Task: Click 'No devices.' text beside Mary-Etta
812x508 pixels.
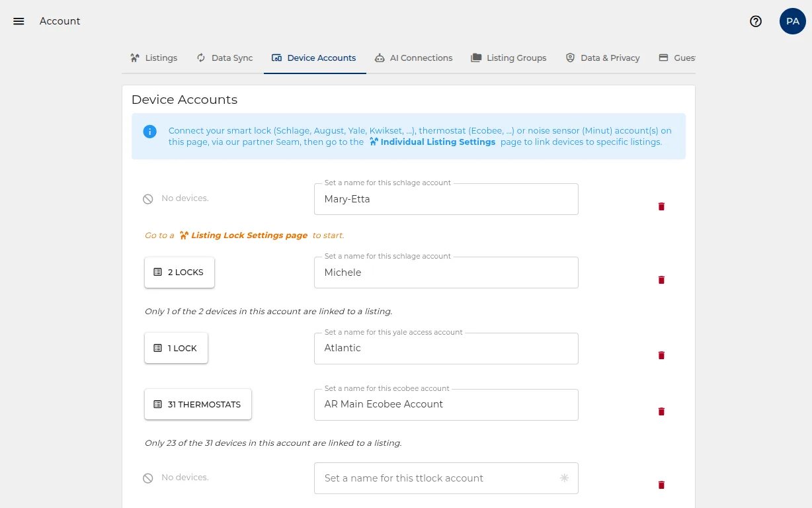Action: click(x=185, y=198)
